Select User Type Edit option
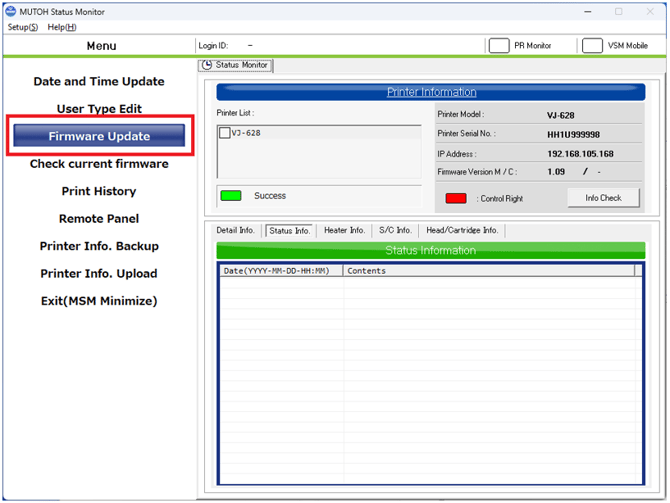 [x=99, y=109]
